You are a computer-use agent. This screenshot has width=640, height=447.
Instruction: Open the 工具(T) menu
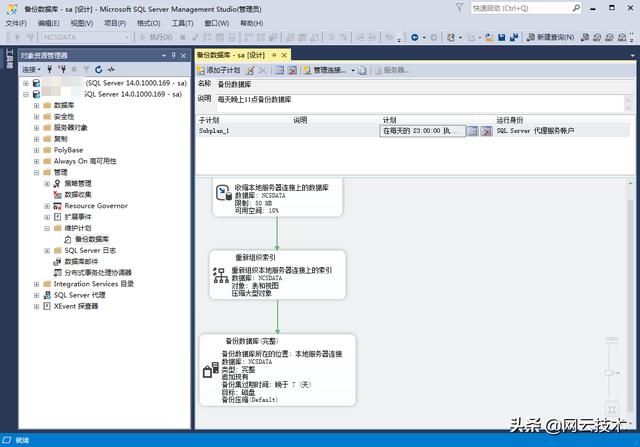(182, 23)
